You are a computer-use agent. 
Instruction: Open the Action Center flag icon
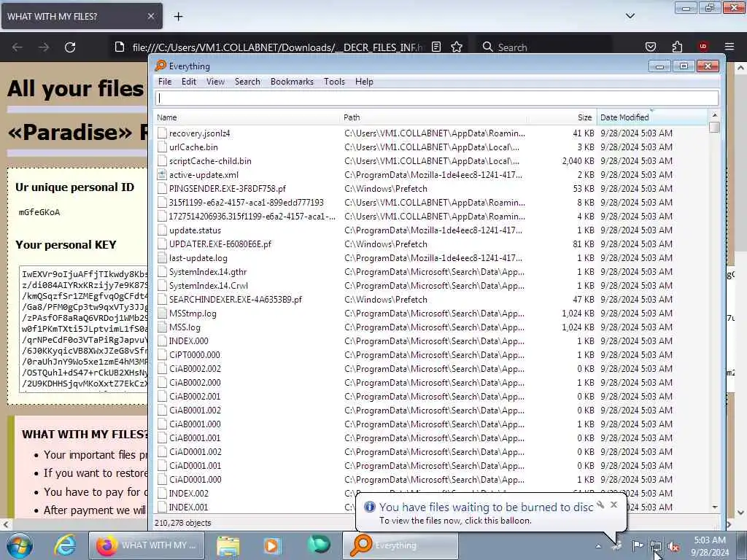[x=638, y=545]
